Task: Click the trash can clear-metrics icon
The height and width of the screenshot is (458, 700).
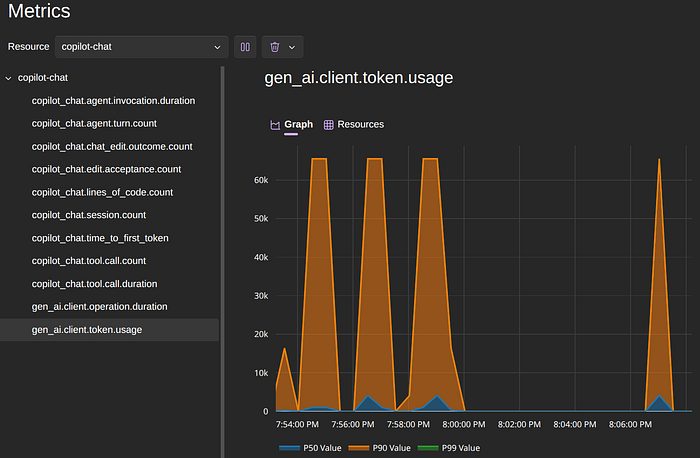Action: (x=275, y=47)
